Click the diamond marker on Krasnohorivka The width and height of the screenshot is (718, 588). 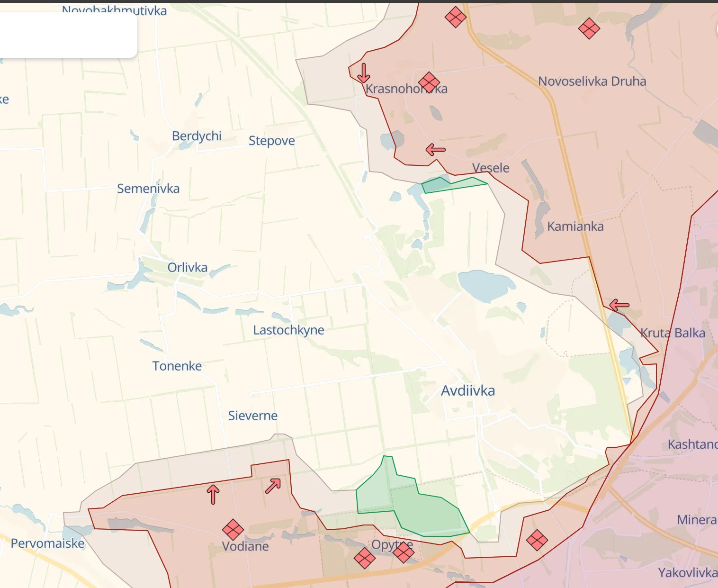click(x=429, y=82)
